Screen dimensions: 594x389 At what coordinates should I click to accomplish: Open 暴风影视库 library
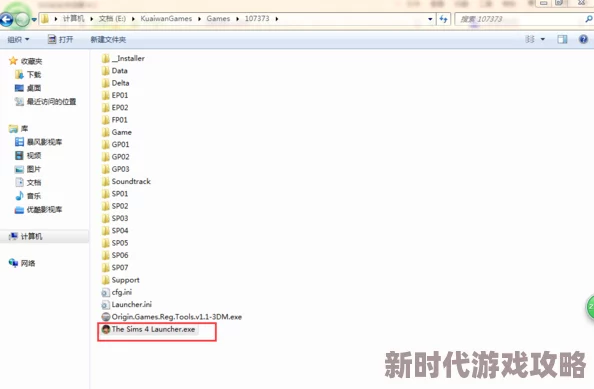click(x=38, y=142)
